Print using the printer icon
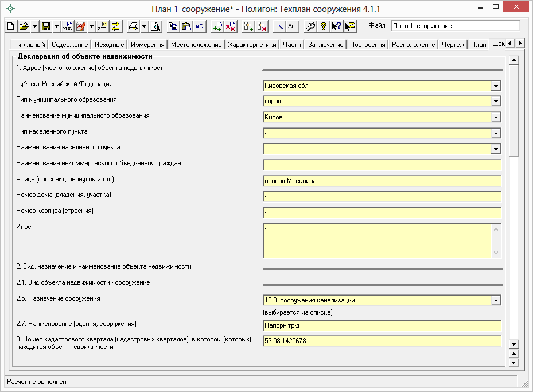 pyautogui.click(x=134, y=26)
